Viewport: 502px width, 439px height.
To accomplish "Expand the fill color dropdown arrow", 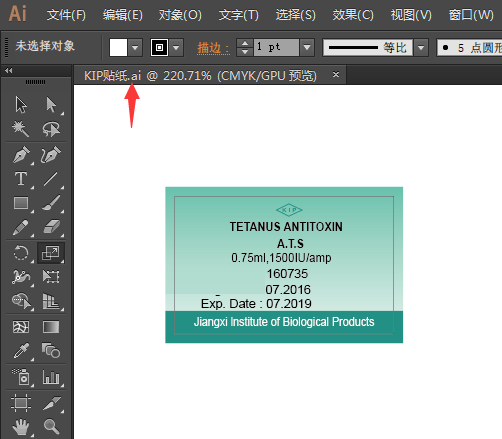I will pyautogui.click(x=135, y=48).
